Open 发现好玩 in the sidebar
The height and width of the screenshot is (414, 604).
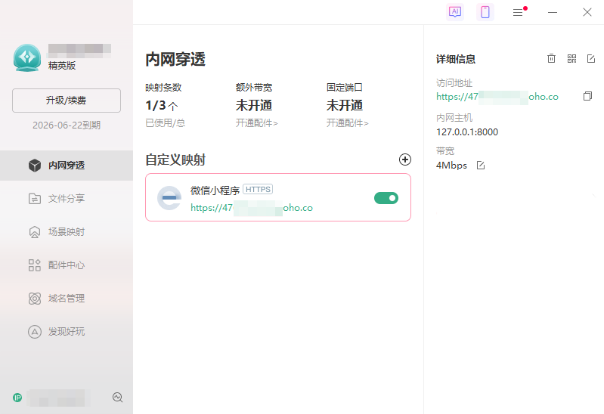pos(66,332)
